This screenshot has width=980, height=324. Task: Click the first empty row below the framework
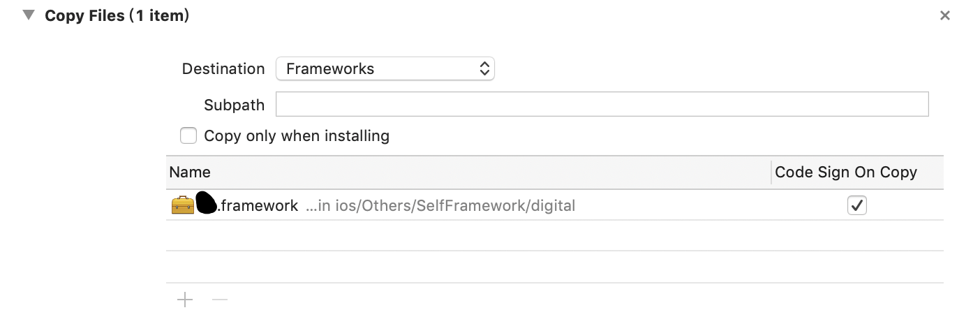555,235
